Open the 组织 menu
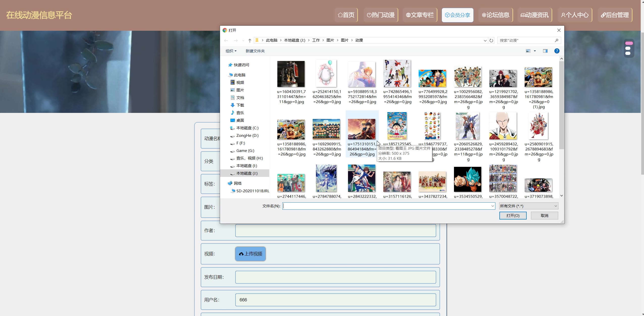 (231, 51)
